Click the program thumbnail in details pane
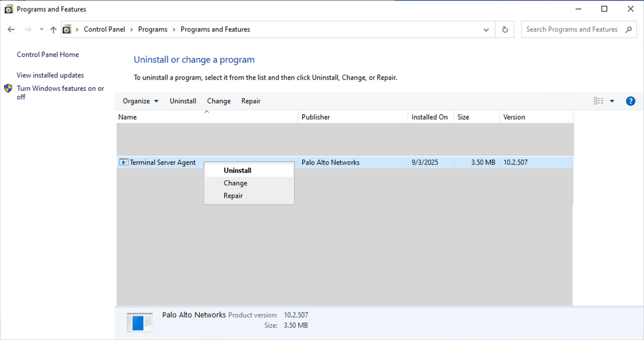The height and width of the screenshot is (340, 644). tap(140, 322)
